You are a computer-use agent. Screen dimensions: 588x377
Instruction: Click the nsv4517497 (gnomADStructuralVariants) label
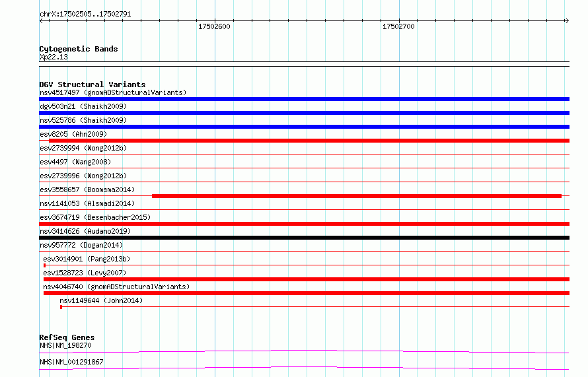coord(113,92)
